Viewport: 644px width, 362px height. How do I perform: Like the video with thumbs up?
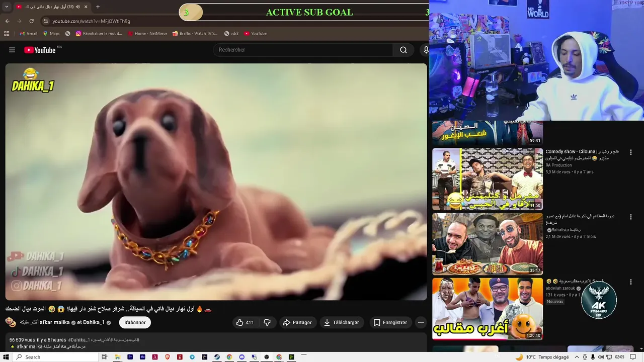(x=245, y=322)
